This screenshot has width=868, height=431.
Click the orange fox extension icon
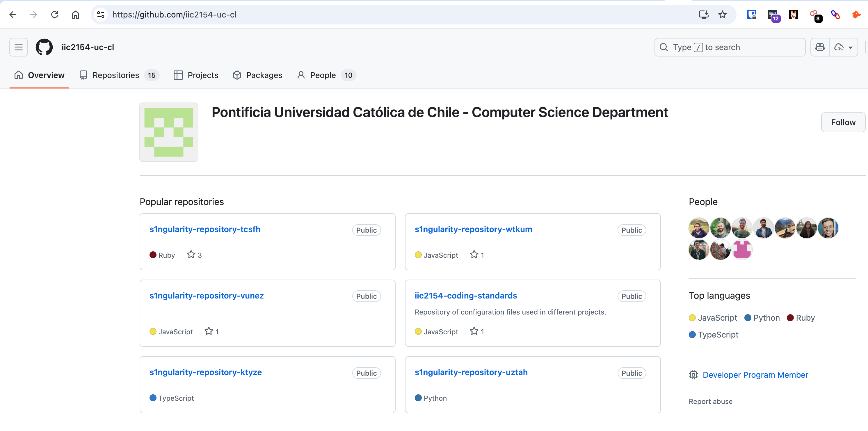856,15
